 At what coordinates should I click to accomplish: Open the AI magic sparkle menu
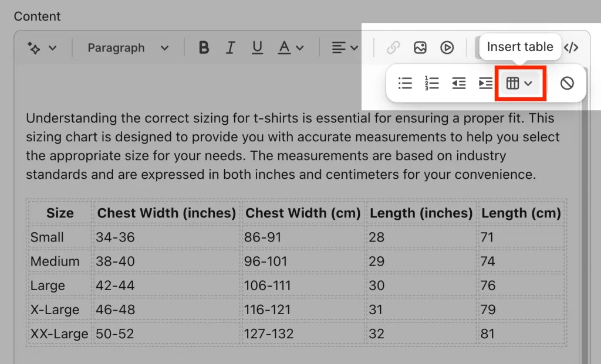(x=42, y=48)
